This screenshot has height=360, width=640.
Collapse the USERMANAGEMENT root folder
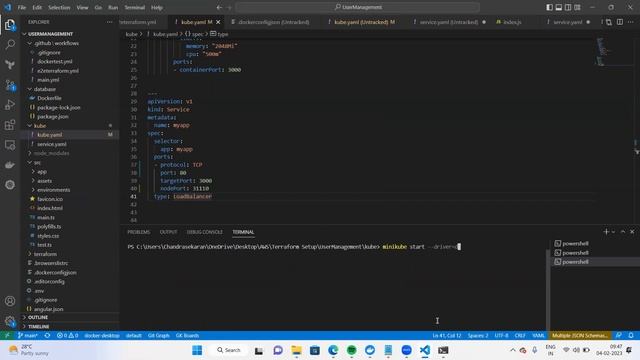51,34
